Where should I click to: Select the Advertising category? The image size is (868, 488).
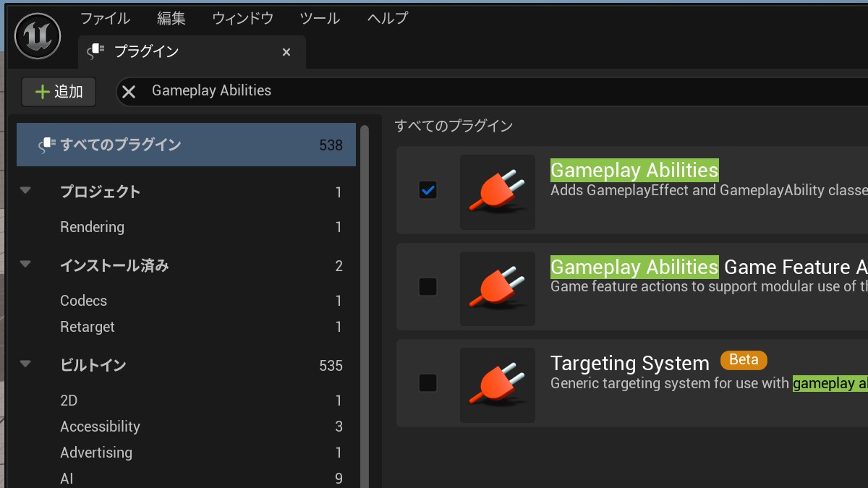[96, 453]
